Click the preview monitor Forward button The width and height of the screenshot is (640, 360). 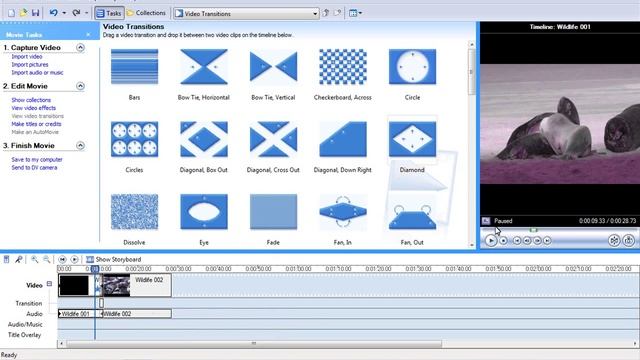[x=547, y=241]
